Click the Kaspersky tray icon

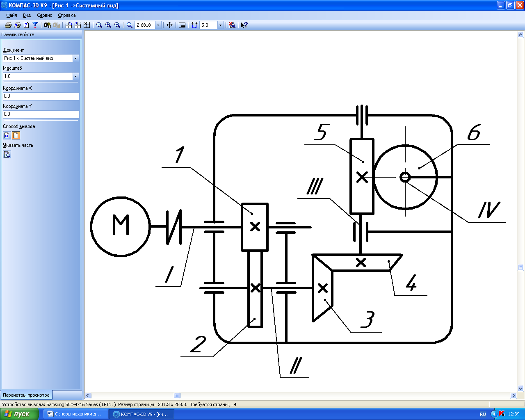(x=501, y=414)
